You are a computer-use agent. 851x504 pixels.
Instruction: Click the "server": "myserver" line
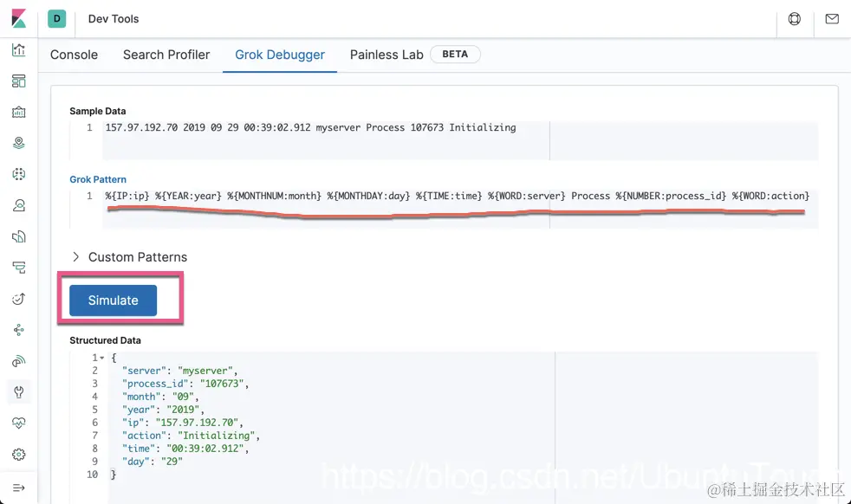pos(179,371)
